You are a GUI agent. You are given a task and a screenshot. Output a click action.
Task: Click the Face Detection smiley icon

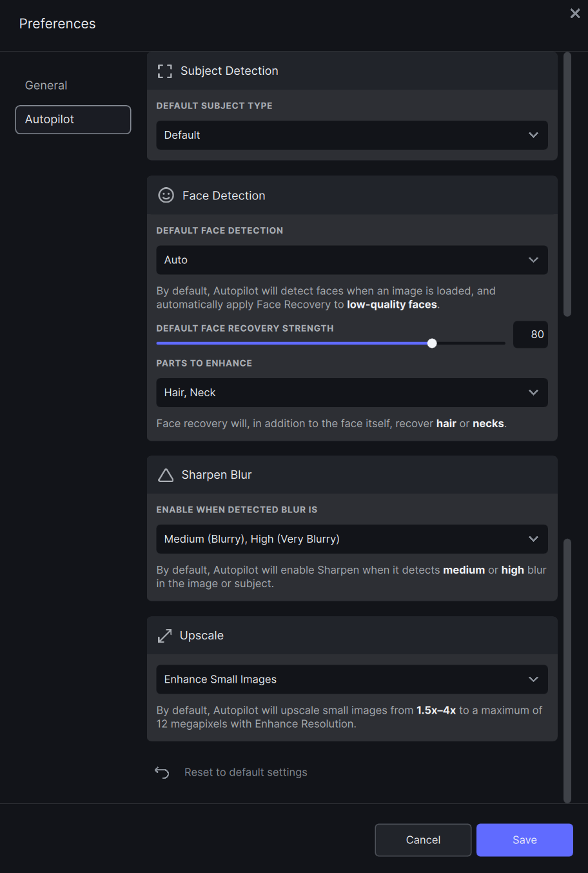[166, 196]
